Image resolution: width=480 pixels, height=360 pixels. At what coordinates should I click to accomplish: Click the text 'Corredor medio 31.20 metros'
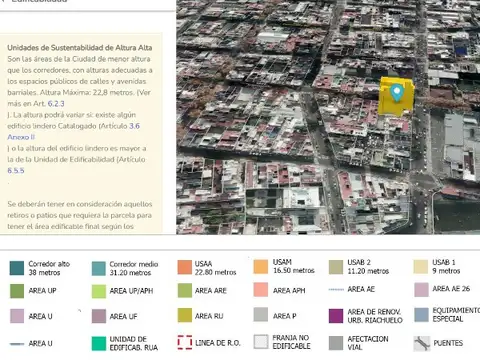pos(134,268)
